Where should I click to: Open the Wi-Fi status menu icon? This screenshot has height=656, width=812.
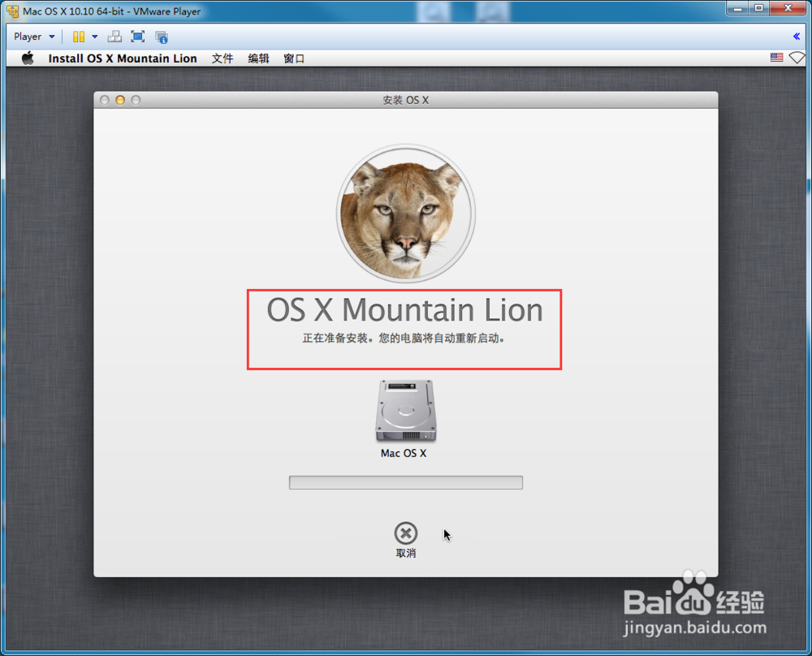point(797,58)
